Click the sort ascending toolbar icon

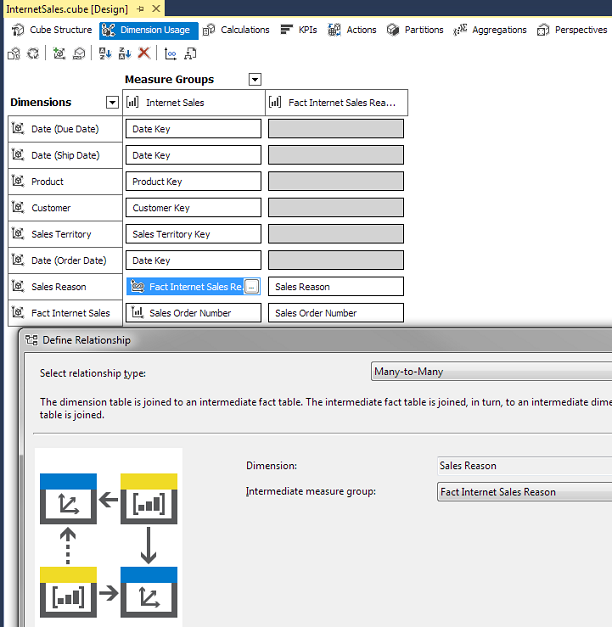tap(105, 53)
